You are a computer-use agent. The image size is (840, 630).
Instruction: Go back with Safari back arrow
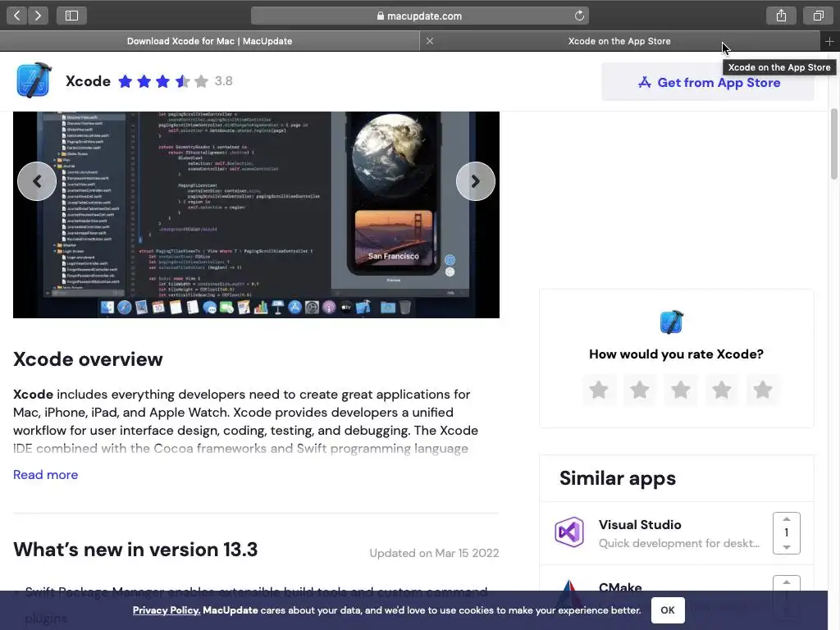click(x=16, y=16)
